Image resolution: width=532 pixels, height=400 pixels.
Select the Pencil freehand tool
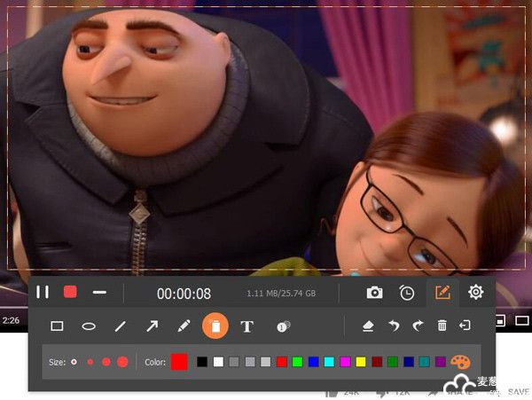point(184,326)
